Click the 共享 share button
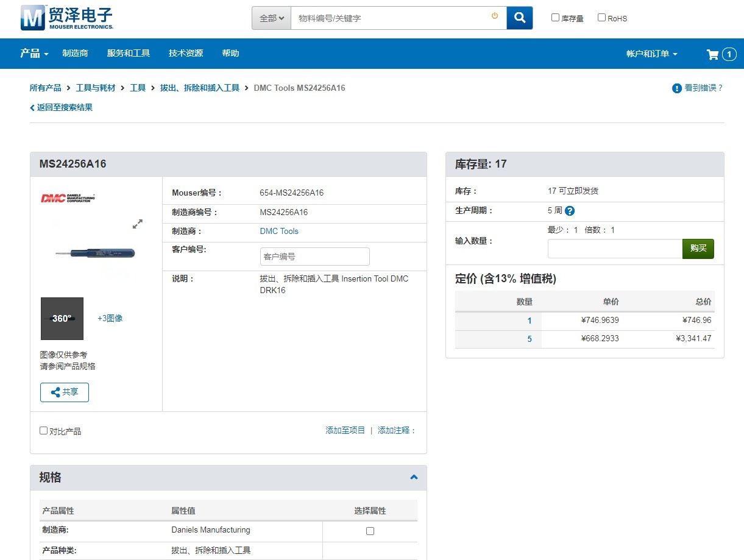Screen dimensions: 744x560 (x=65, y=392)
